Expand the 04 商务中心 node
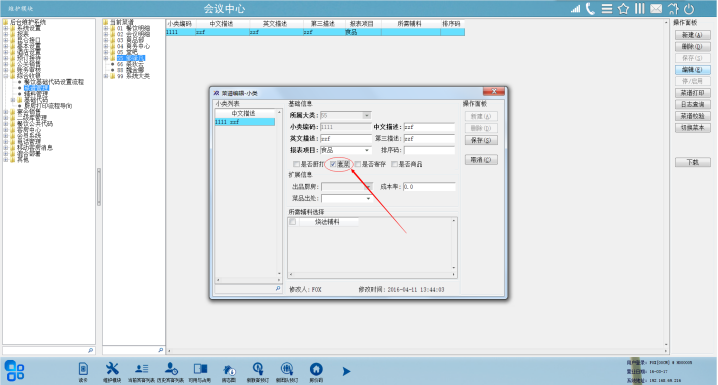718x385 pixels. click(106, 46)
